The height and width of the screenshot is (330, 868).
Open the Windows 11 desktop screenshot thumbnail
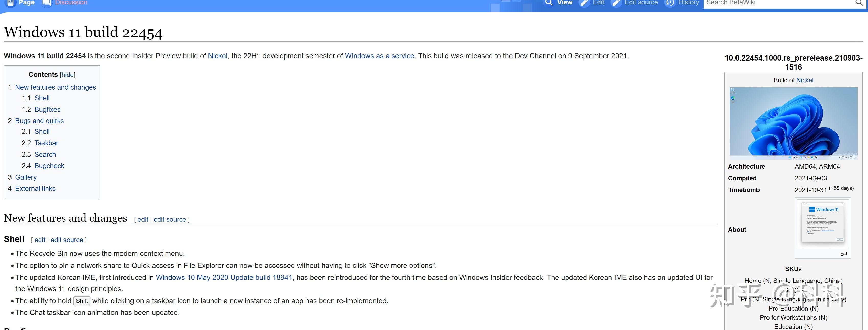coord(793,123)
